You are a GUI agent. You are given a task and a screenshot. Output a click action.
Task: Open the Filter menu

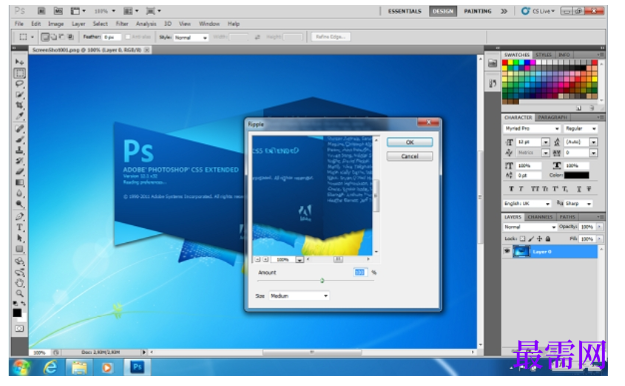(122, 24)
